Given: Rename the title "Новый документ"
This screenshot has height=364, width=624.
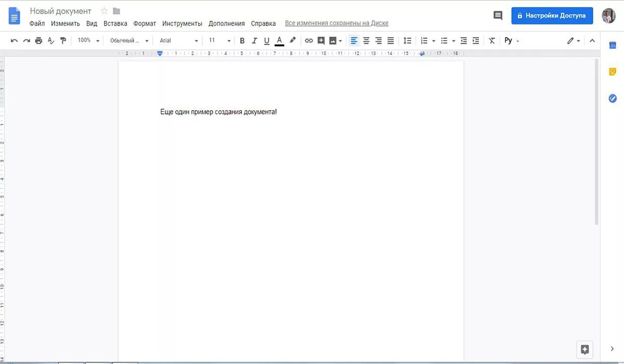Looking at the screenshot, I should coord(60,11).
